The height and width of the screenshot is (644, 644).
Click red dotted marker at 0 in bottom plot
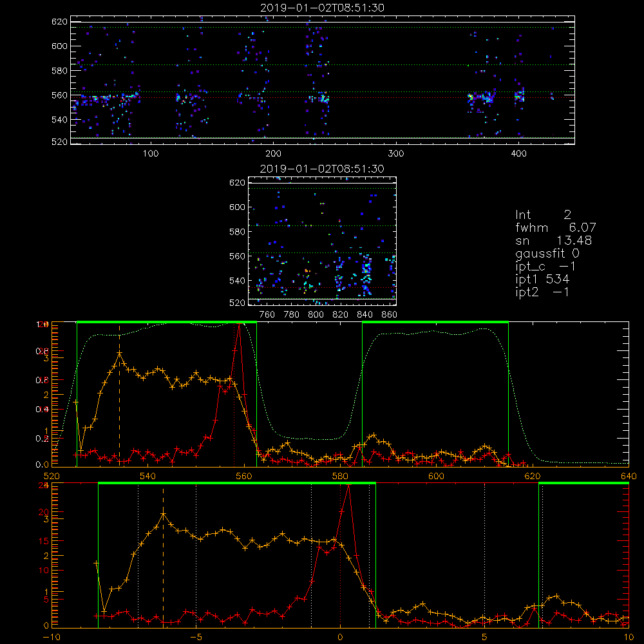point(340,556)
